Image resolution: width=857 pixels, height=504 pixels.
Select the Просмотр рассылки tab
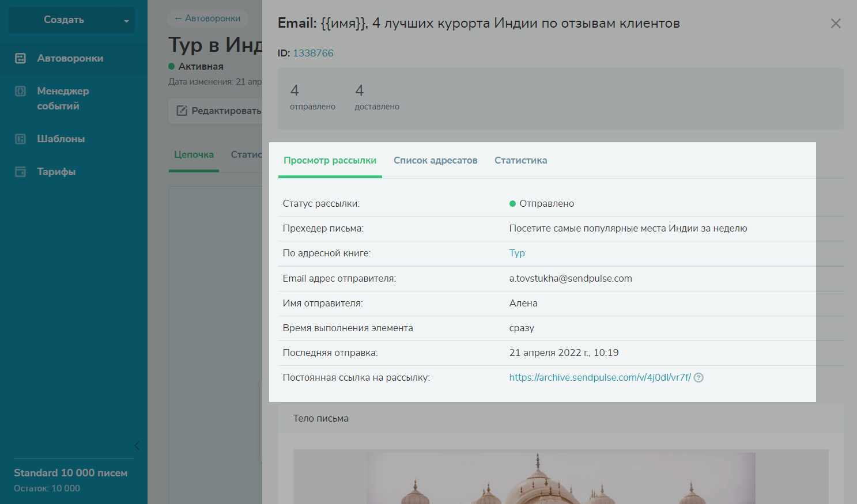coord(330,161)
